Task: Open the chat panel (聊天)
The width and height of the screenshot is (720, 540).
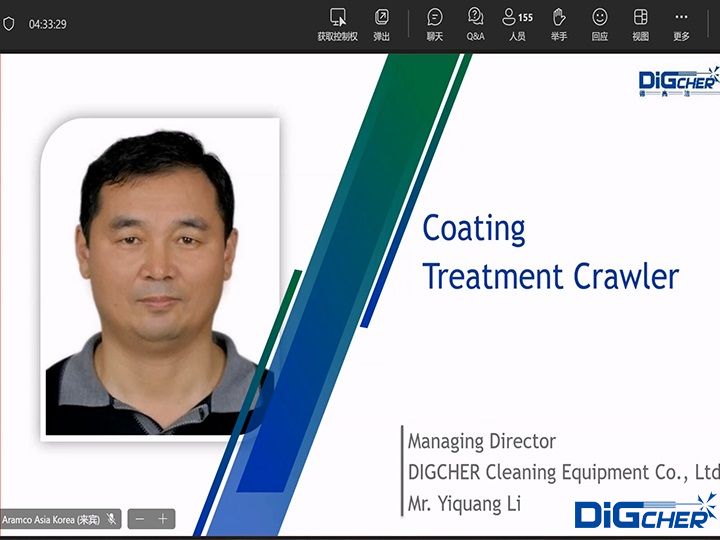Action: click(435, 24)
